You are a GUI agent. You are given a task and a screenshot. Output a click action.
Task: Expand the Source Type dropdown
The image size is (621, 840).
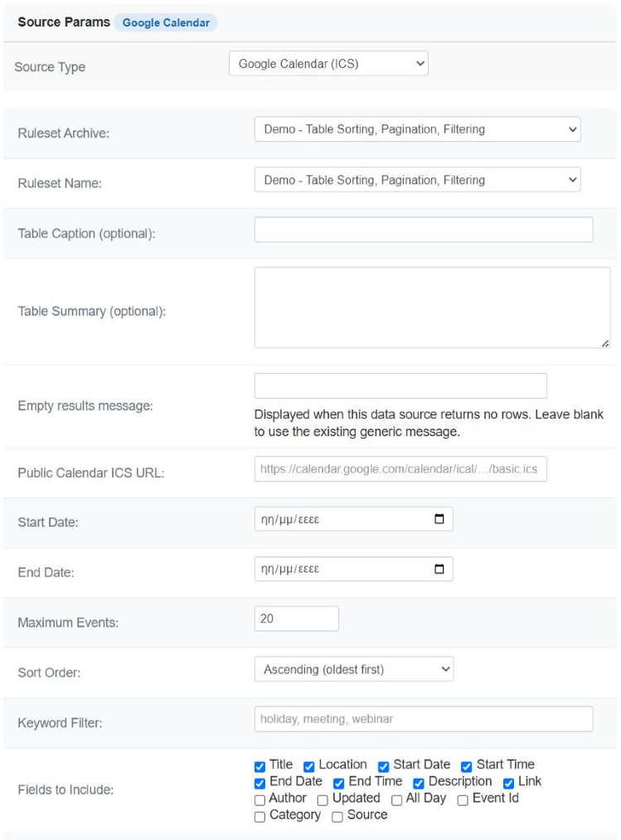point(328,63)
